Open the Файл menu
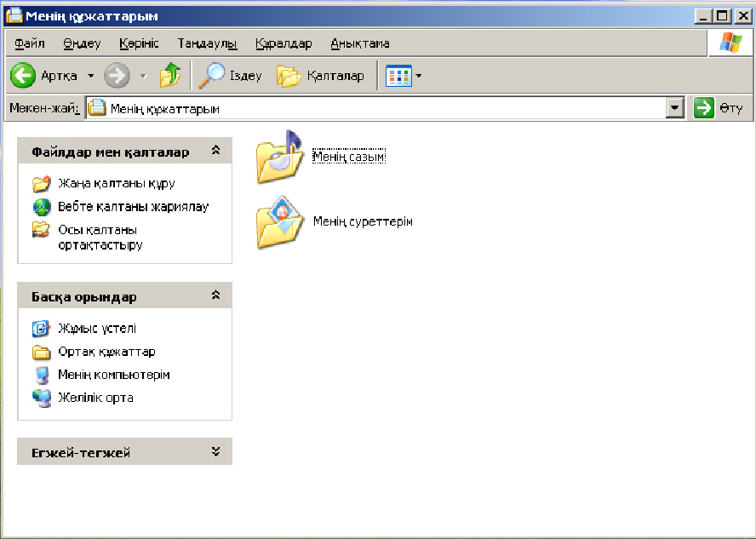The image size is (756, 539). (x=30, y=43)
